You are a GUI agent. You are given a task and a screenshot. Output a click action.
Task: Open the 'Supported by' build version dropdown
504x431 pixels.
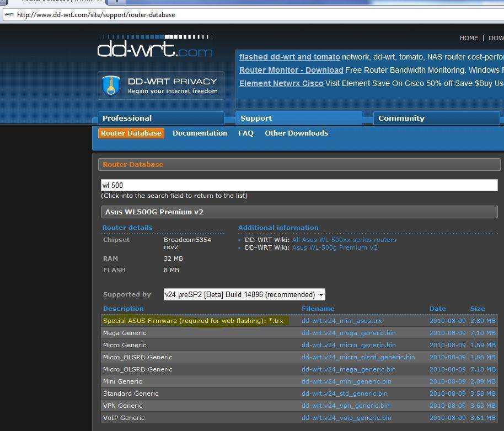tap(244, 294)
